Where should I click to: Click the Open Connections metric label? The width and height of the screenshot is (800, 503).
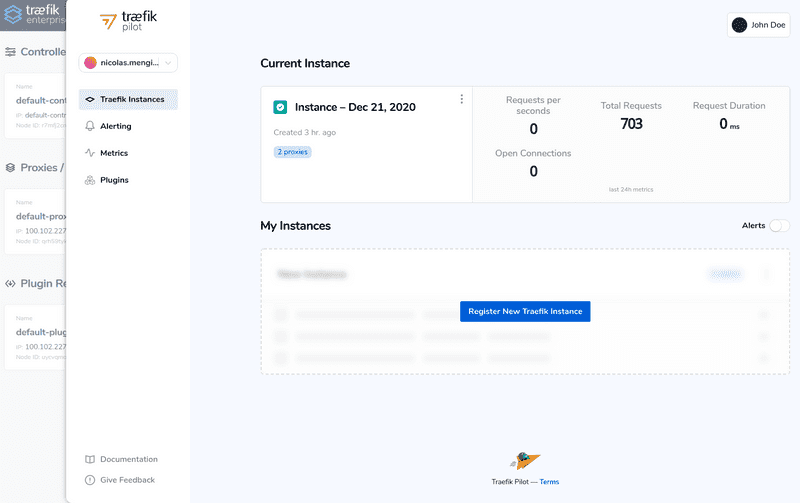click(533, 153)
